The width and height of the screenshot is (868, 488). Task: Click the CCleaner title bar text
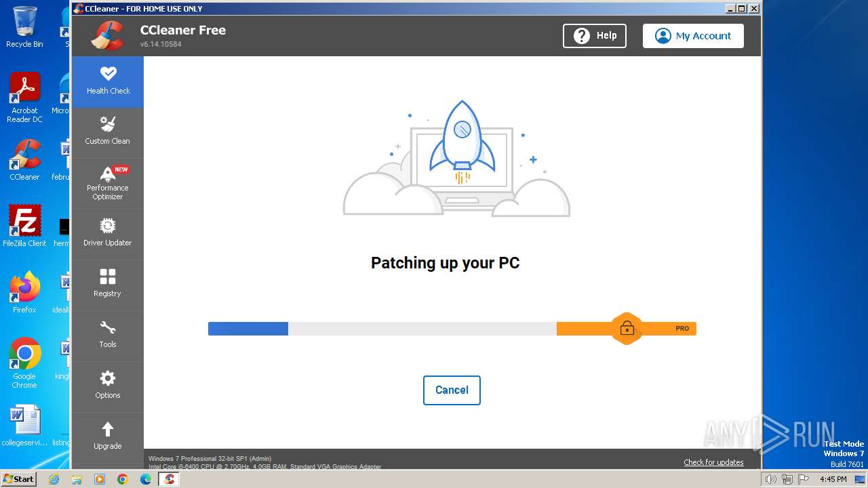coord(144,9)
